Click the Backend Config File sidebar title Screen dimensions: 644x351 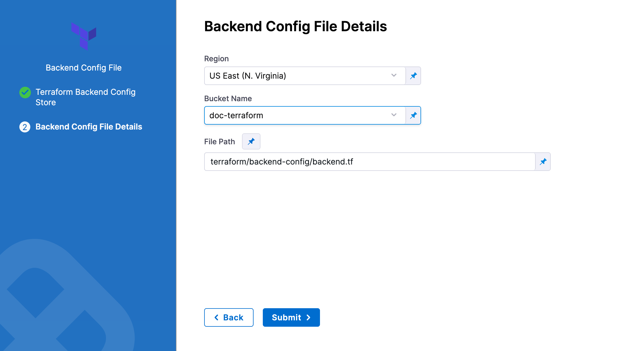tap(83, 68)
